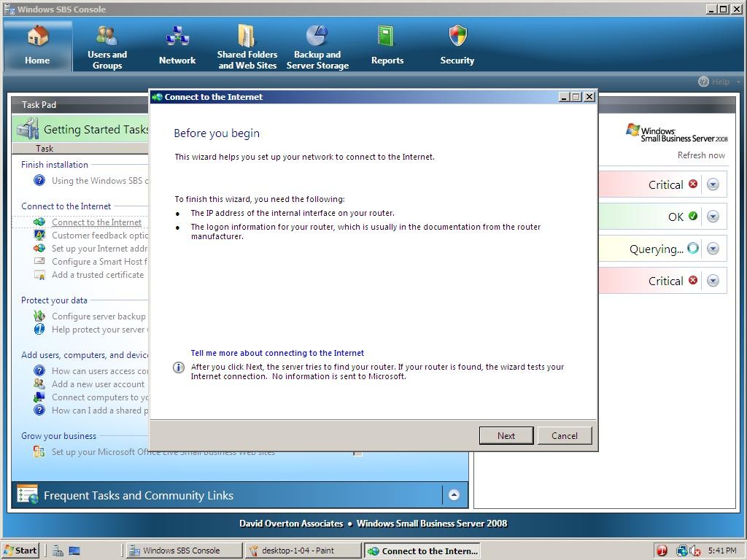Viewport: 747px width, 560px height.
Task: Switch to desktop-1-04 - Paint taskbar button
Action: pyautogui.click(x=303, y=551)
